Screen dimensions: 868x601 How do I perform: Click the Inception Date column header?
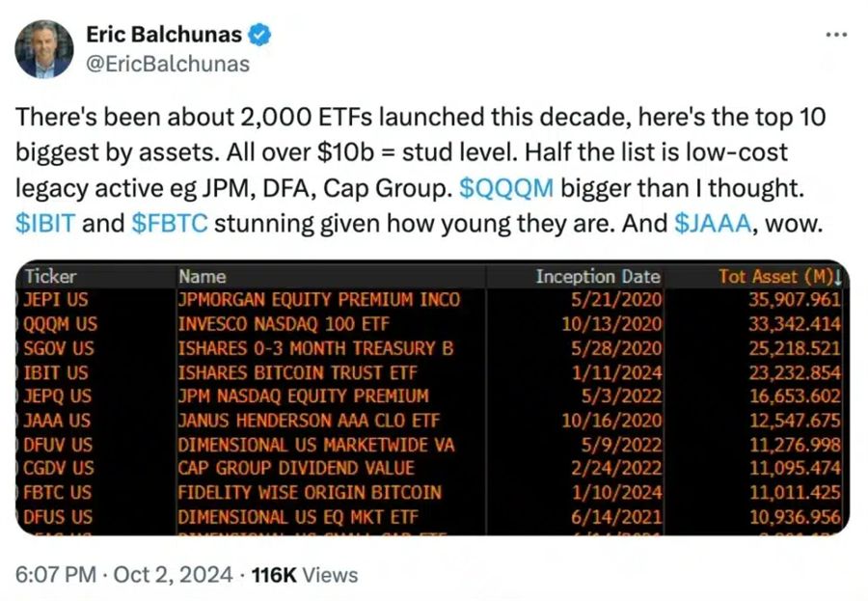598,277
